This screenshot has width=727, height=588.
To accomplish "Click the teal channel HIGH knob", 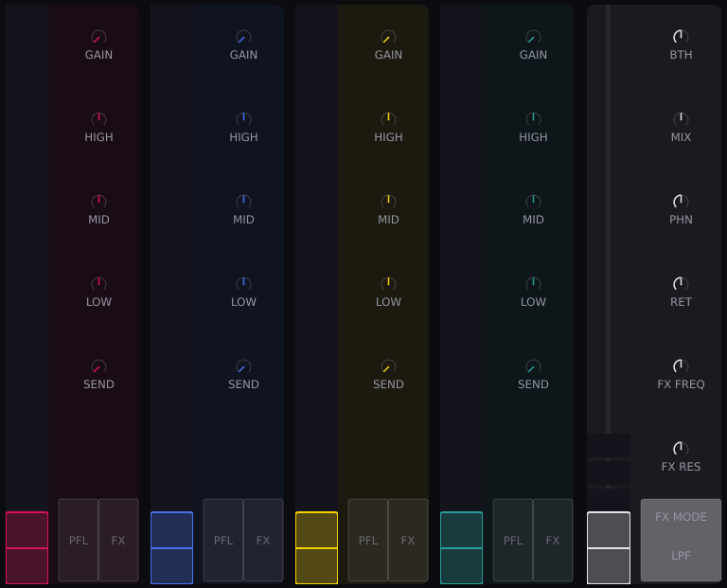I will (x=533, y=119).
